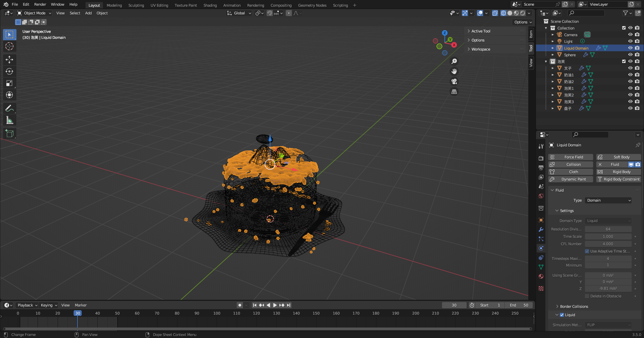
Task: Click the Cloth physics button
Action: pos(571,172)
